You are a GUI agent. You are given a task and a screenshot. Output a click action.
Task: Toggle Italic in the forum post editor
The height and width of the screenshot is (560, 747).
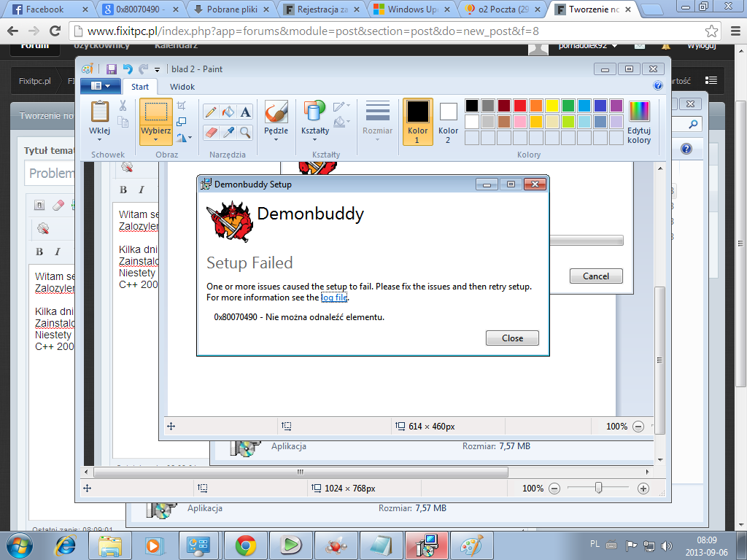click(x=58, y=252)
